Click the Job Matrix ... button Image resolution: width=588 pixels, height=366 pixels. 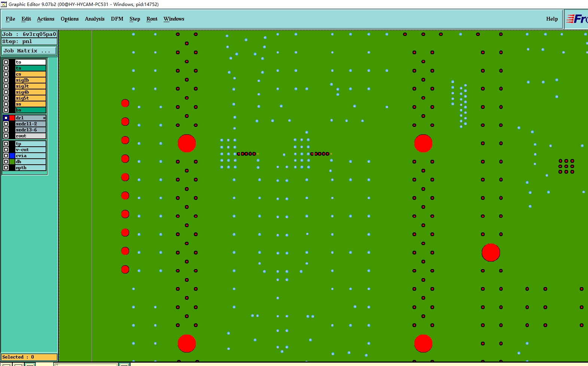tap(29, 51)
